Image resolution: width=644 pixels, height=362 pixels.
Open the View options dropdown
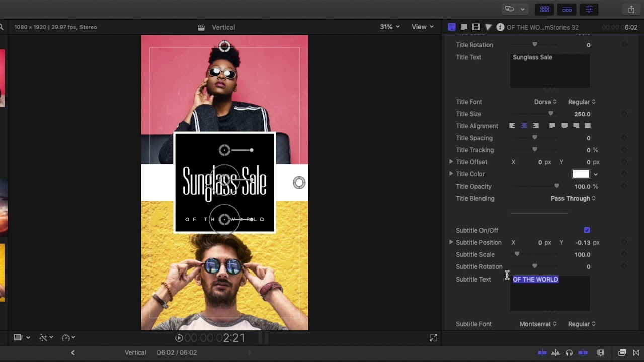click(422, 27)
